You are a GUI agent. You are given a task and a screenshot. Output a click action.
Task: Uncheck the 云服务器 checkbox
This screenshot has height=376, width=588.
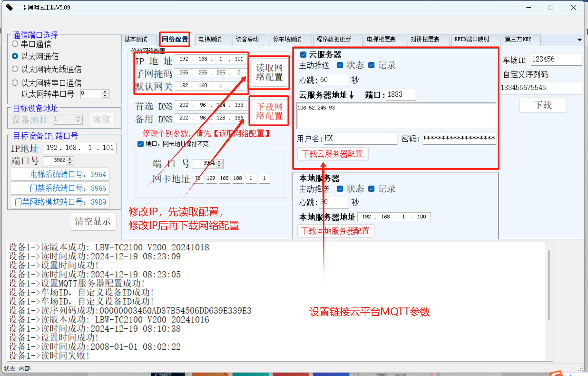pos(303,55)
